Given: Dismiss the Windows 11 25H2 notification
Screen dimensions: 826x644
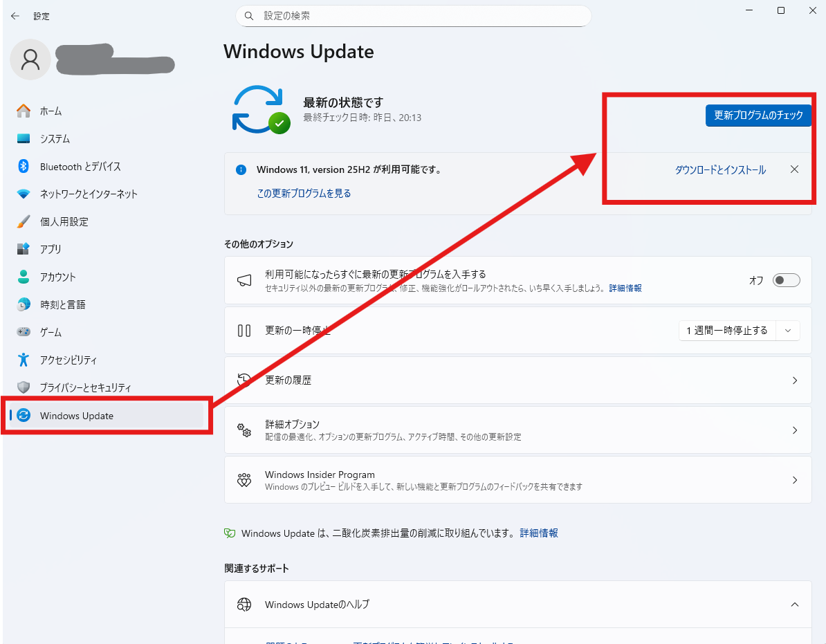Looking at the screenshot, I should click(794, 169).
